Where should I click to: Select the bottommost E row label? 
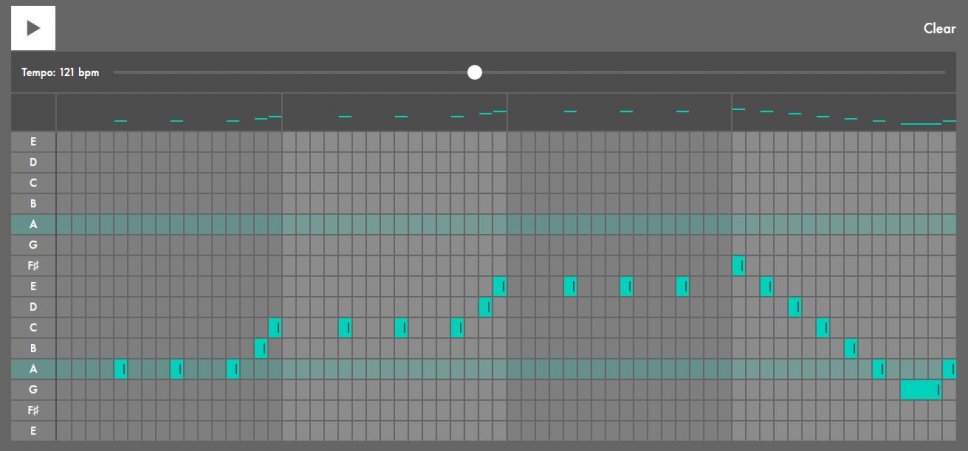click(33, 431)
